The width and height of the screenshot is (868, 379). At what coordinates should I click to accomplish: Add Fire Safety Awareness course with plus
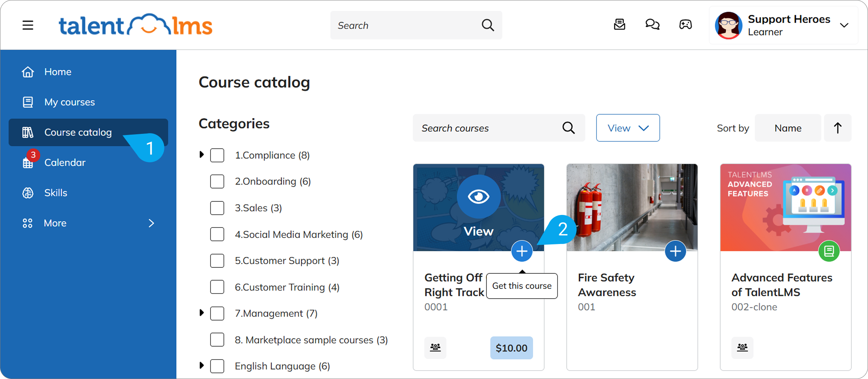coord(675,251)
